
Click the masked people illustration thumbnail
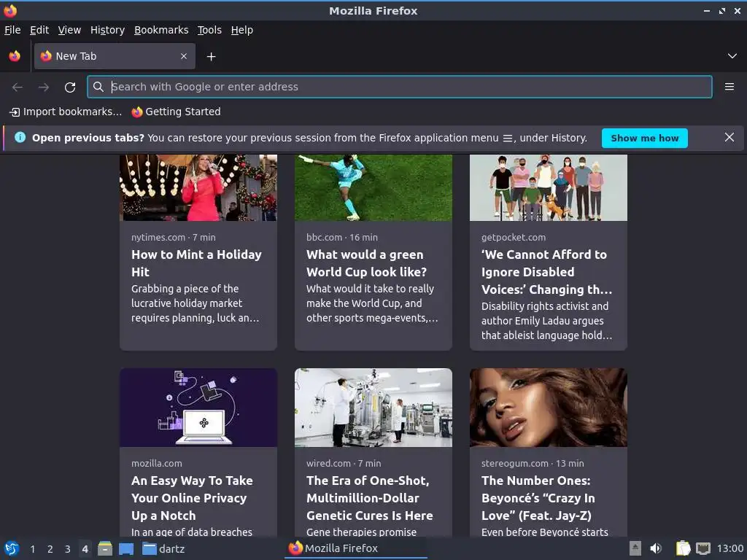click(x=549, y=187)
